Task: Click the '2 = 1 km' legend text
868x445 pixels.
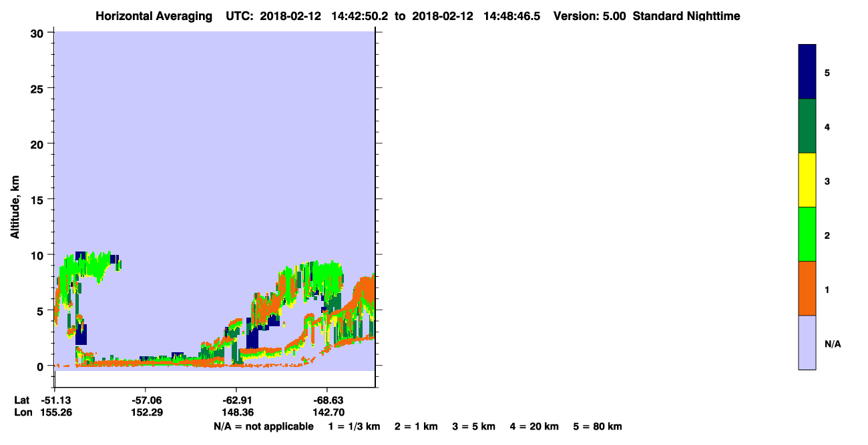Action: tap(417, 426)
